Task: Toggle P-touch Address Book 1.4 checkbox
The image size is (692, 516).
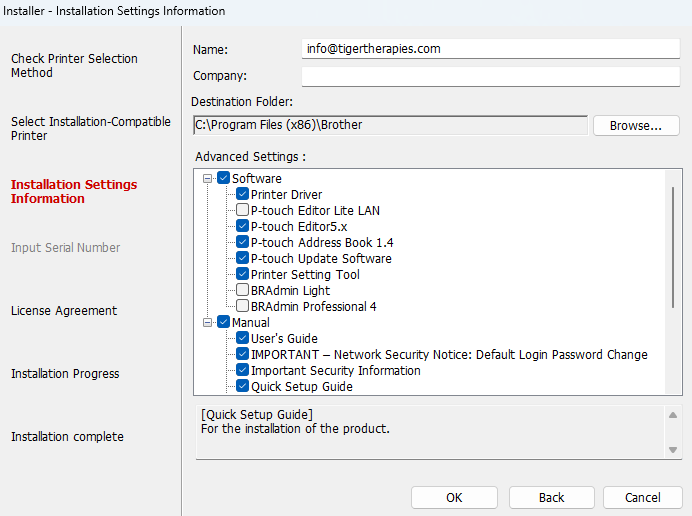Action: point(242,242)
